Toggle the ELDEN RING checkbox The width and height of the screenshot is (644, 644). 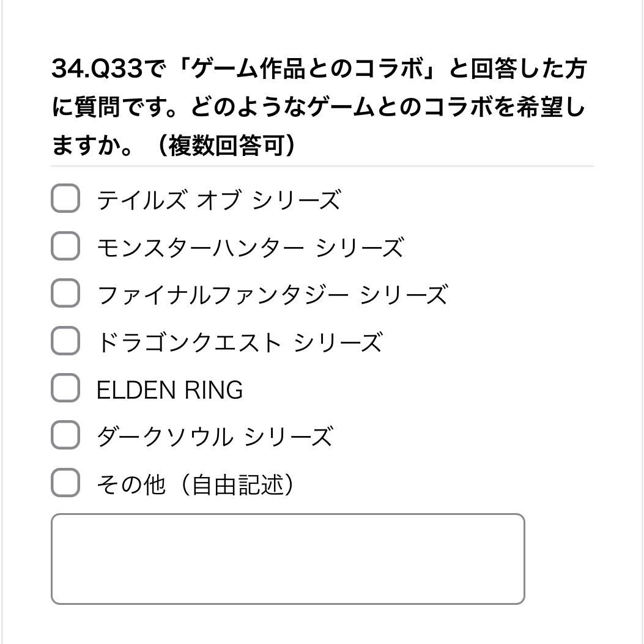click(65, 389)
